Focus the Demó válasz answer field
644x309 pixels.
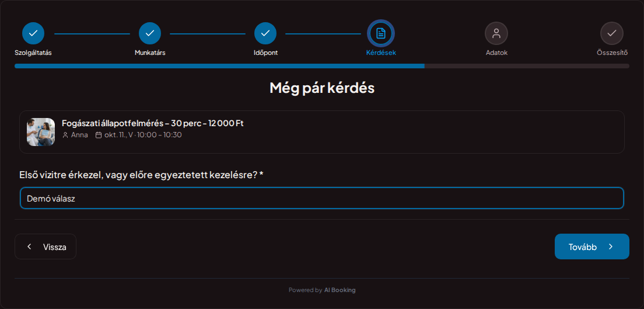tap(322, 199)
